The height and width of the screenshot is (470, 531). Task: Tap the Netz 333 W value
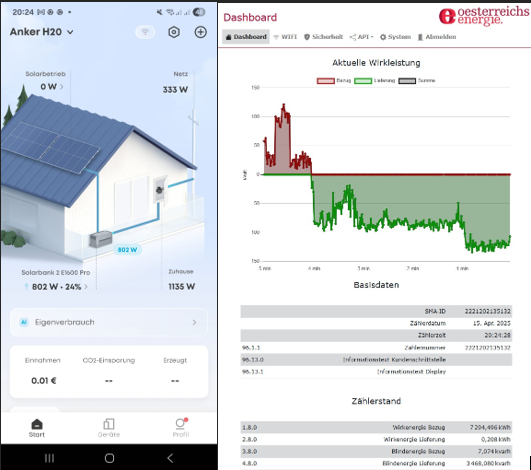[175, 90]
